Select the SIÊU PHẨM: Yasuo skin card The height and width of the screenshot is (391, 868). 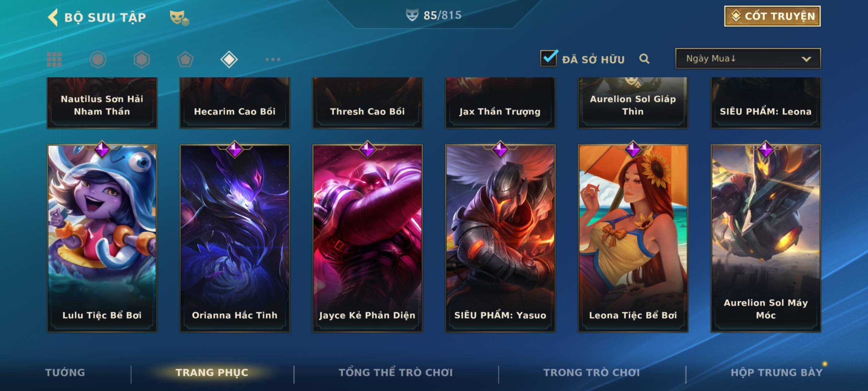pyautogui.click(x=500, y=238)
